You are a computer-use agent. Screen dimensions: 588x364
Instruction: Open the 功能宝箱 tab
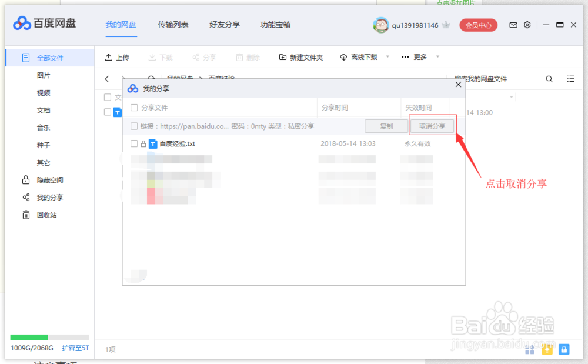pyautogui.click(x=276, y=25)
